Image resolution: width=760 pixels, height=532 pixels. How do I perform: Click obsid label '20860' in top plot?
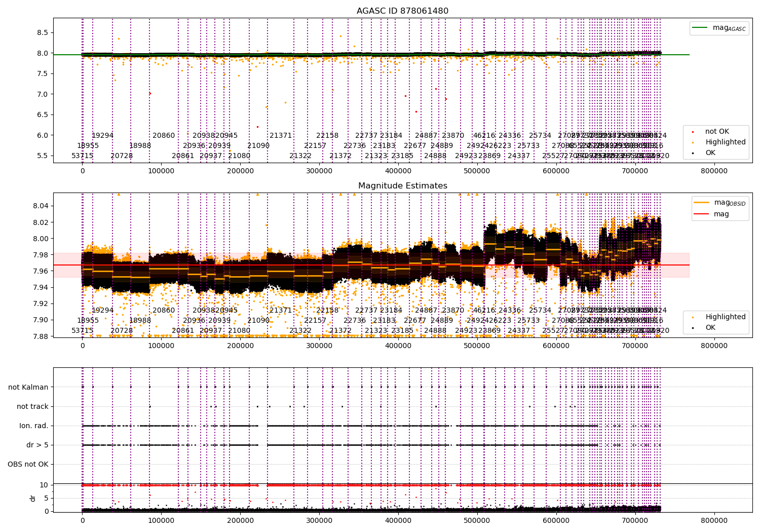(x=164, y=135)
